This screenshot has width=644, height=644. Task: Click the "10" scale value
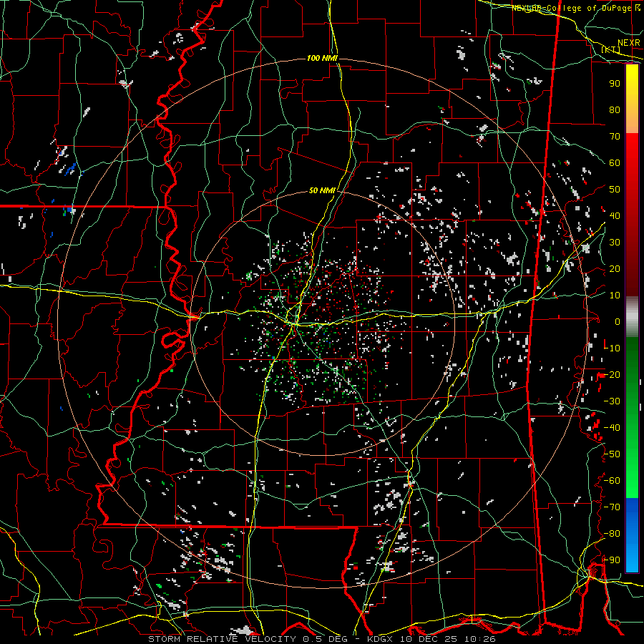(615, 296)
